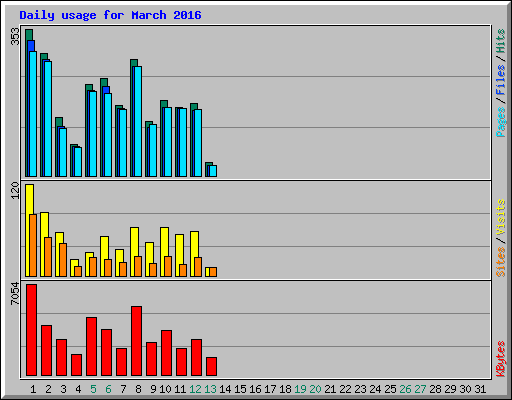Click the cyan Pages bar for day 4
This screenshot has height=400, width=512.
[78, 162]
